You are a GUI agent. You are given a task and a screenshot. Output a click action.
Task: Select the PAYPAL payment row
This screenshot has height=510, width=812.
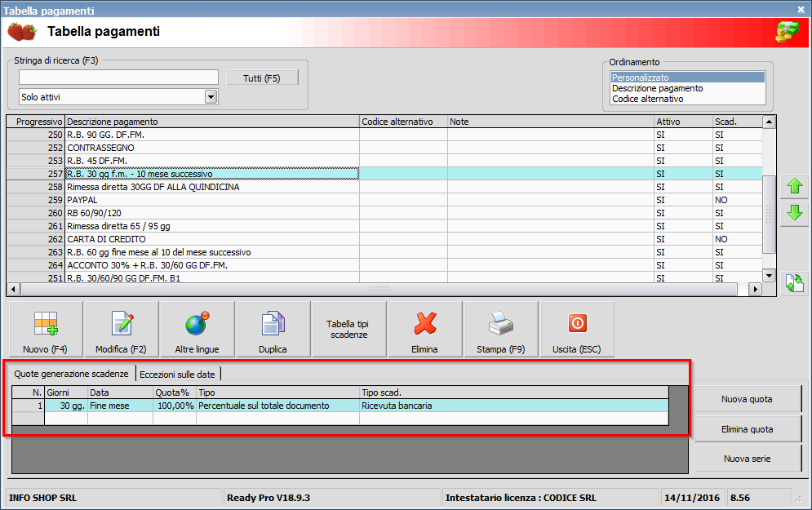tap(384, 200)
